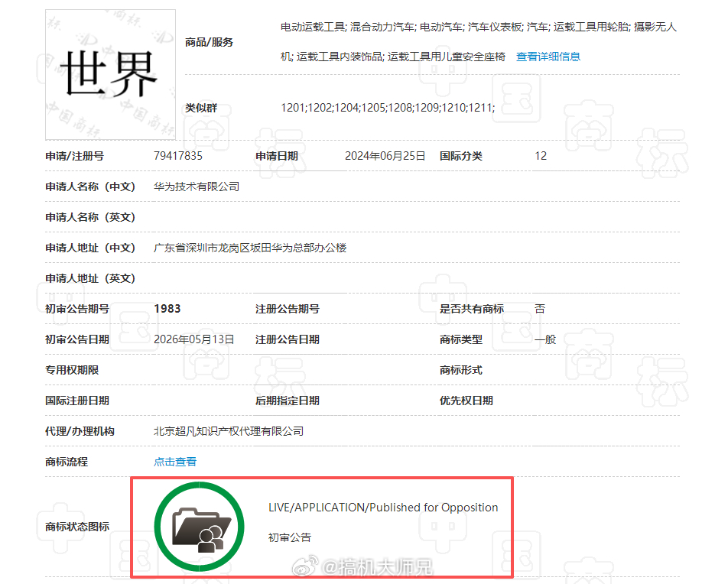Click the 注册公告日期 label
The width and height of the screenshot is (728, 584).
point(288,339)
